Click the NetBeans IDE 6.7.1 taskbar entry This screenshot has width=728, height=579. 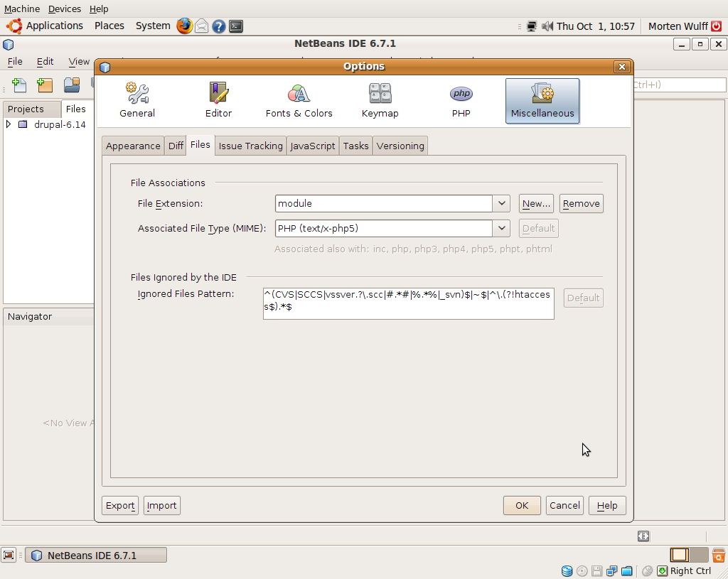[96, 556]
